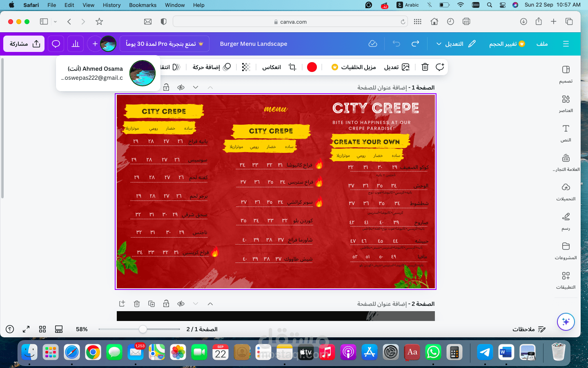Viewport: 588px width, 368px height.
Task: Click the add comment bubble in floating toolbar
Action: (440, 67)
